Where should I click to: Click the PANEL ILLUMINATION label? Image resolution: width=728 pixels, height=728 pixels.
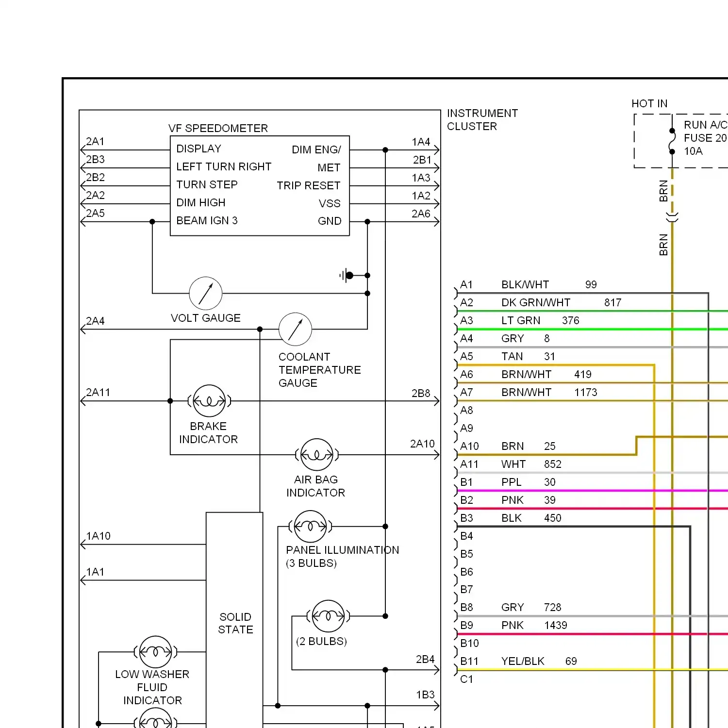(343, 550)
